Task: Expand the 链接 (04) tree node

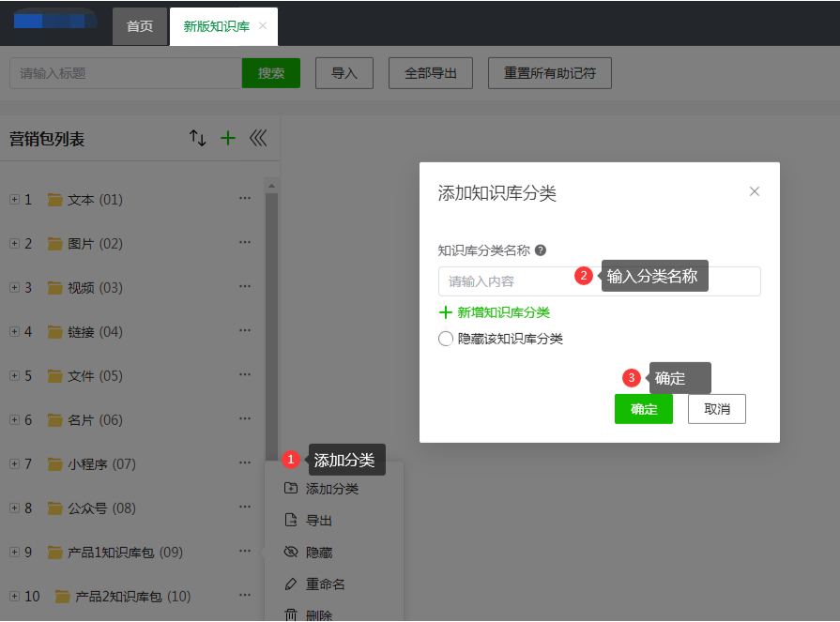Action: (14, 331)
